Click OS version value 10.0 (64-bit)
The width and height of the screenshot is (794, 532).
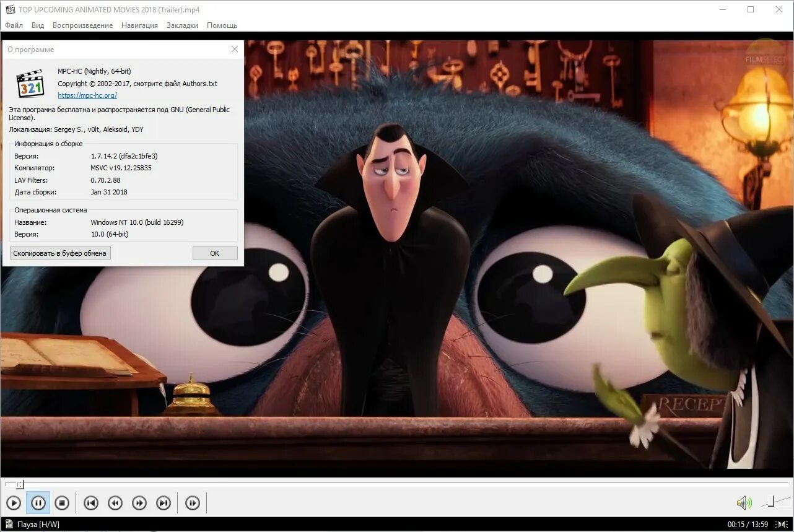110,234
